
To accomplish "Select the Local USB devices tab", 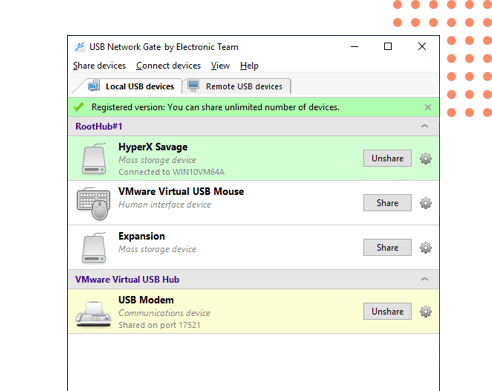I will tap(131, 86).
